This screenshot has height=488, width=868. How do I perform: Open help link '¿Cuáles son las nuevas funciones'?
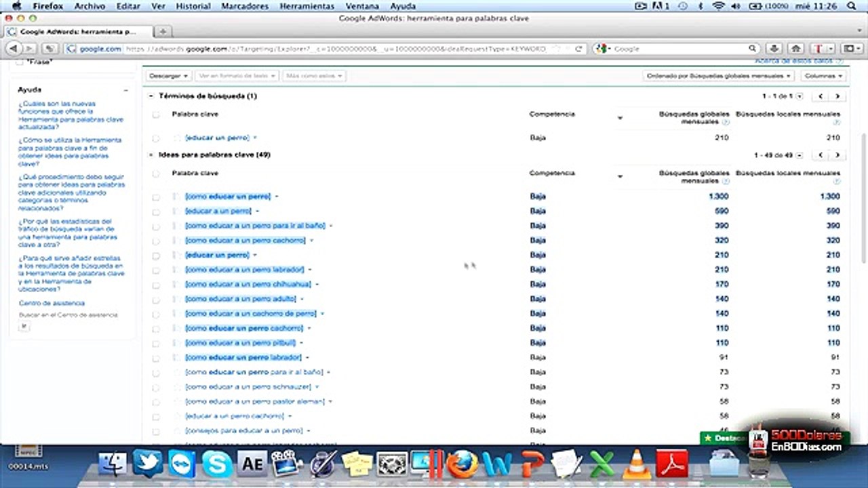71,115
